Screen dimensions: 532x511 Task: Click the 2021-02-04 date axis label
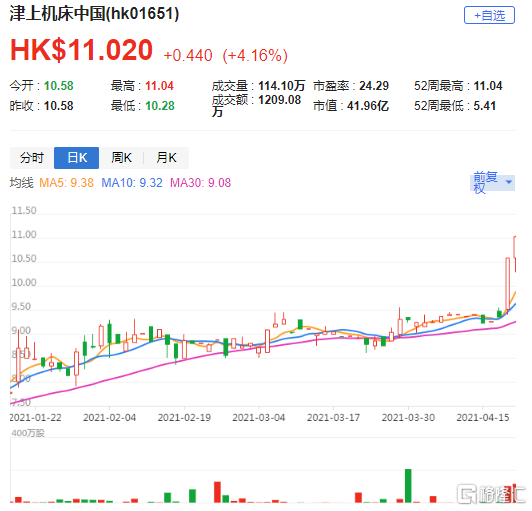click(110, 417)
